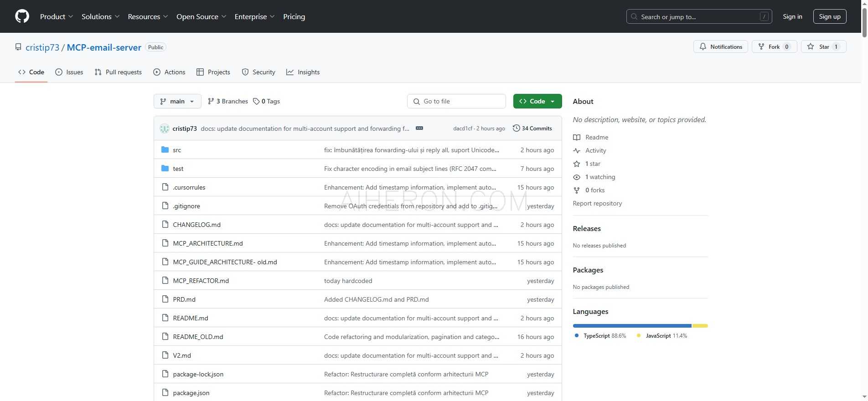Image resolution: width=868 pixels, height=401 pixels.
Task: Click the eye icon next to 1 watching
Action: [577, 177]
